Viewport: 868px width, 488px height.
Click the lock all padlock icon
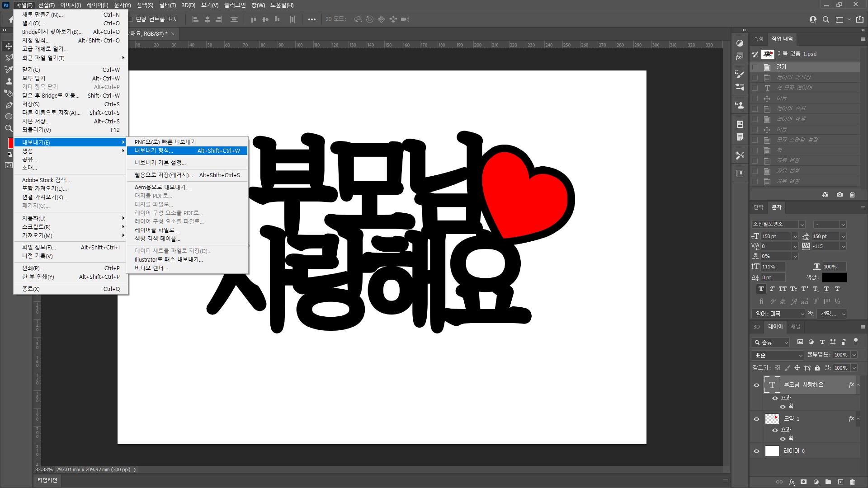click(x=817, y=368)
